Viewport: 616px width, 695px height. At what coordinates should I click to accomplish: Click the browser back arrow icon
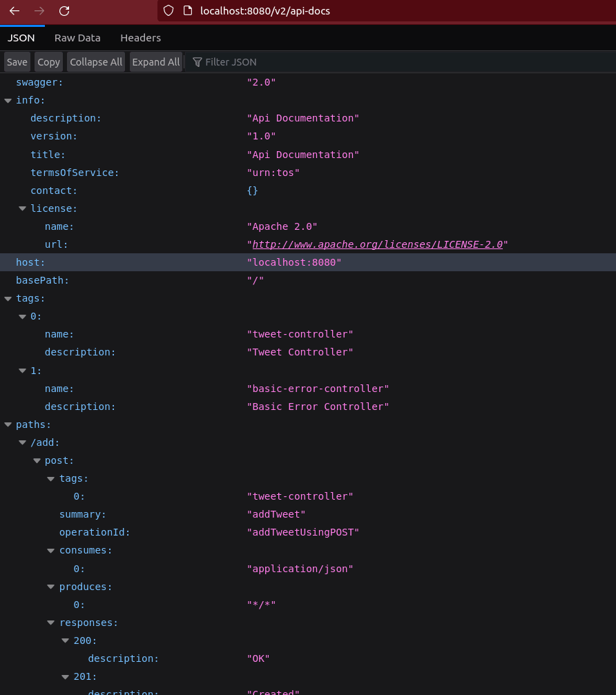click(15, 11)
